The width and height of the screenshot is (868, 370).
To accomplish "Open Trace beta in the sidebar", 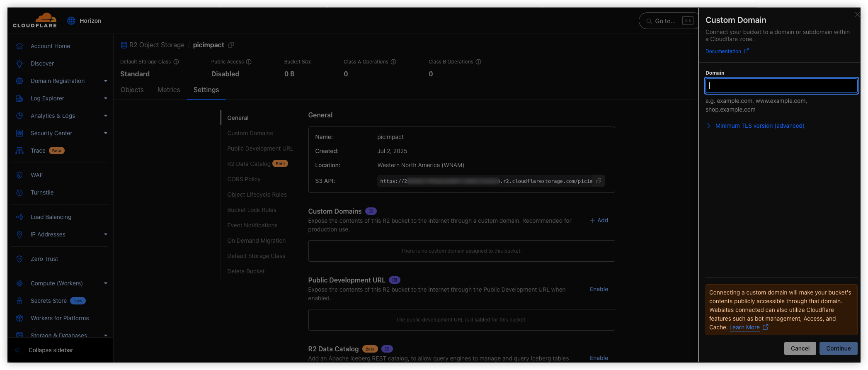I will [x=38, y=151].
